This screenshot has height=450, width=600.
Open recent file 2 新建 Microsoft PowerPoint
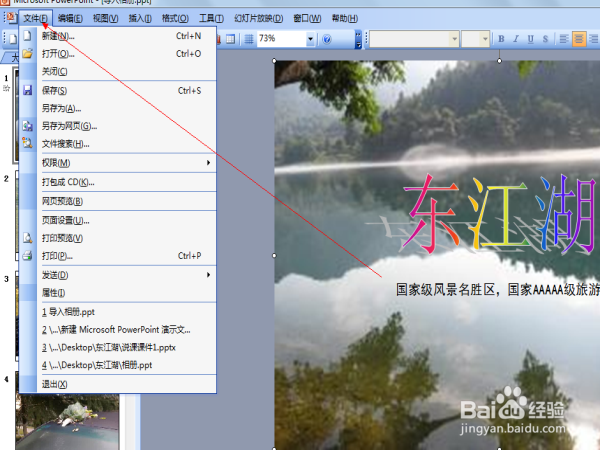click(119, 330)
